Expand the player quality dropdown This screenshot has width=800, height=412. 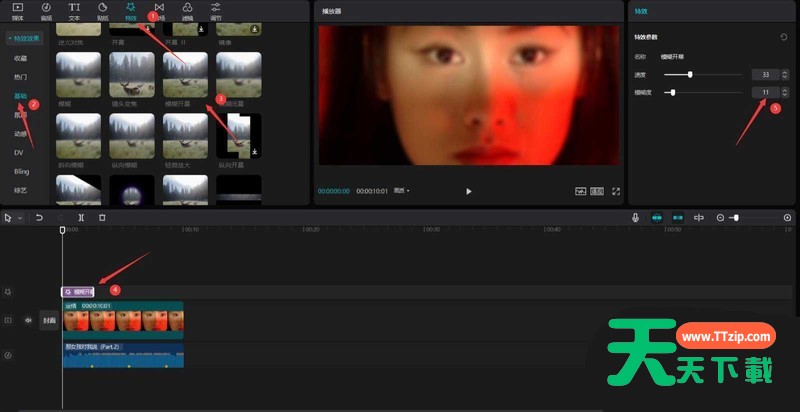[402, 190]
